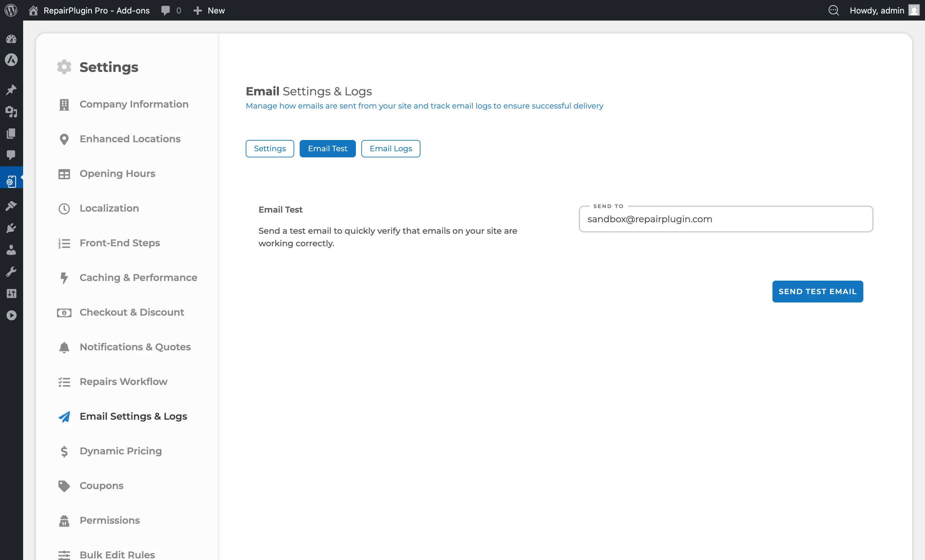Open Repairs Workflow settings entry

pyautogui.click(x=123, y=381)
